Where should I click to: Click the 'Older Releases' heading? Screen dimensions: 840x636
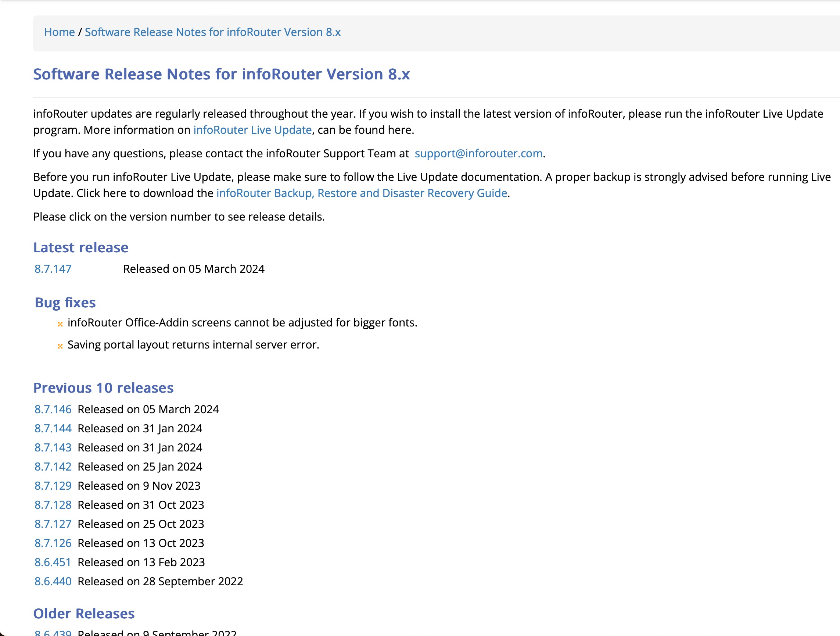84,614
